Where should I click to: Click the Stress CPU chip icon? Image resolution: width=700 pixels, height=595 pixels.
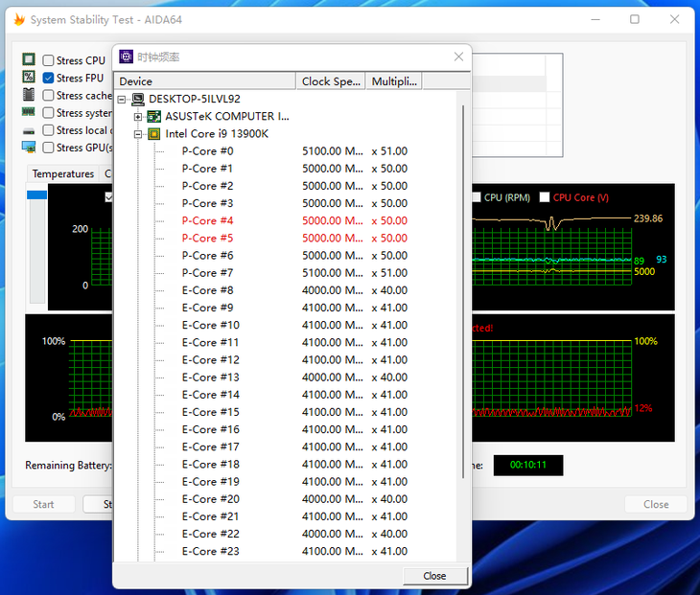click(x=29, y=59)
